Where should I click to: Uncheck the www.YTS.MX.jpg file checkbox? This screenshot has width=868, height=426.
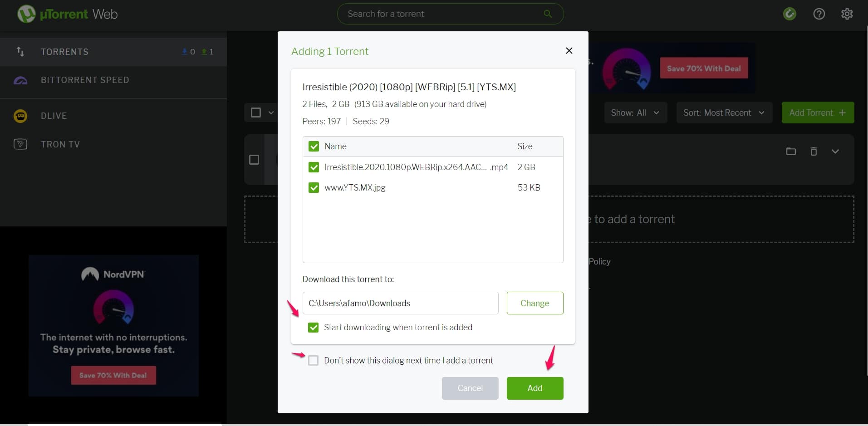(x=314, y=188)
